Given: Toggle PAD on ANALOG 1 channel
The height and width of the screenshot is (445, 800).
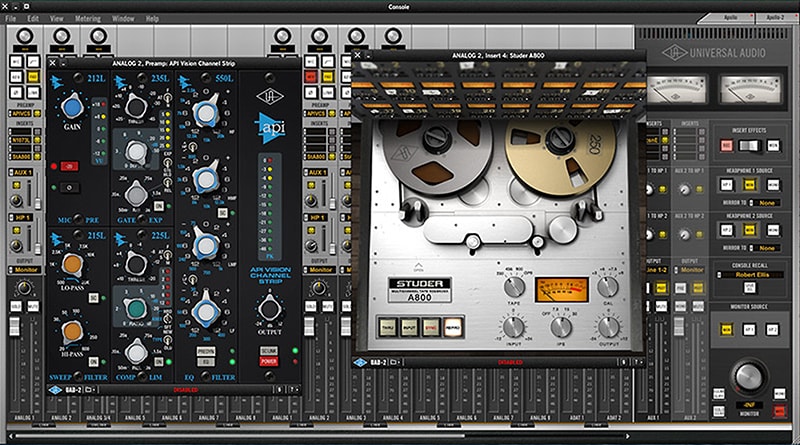Looking at the screenshot, I should [33, 77].
